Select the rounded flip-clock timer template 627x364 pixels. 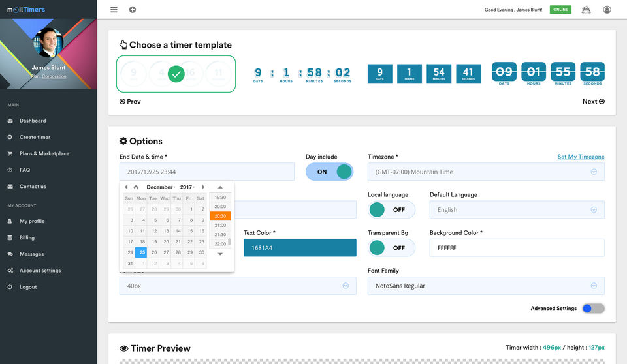[548, 74]
